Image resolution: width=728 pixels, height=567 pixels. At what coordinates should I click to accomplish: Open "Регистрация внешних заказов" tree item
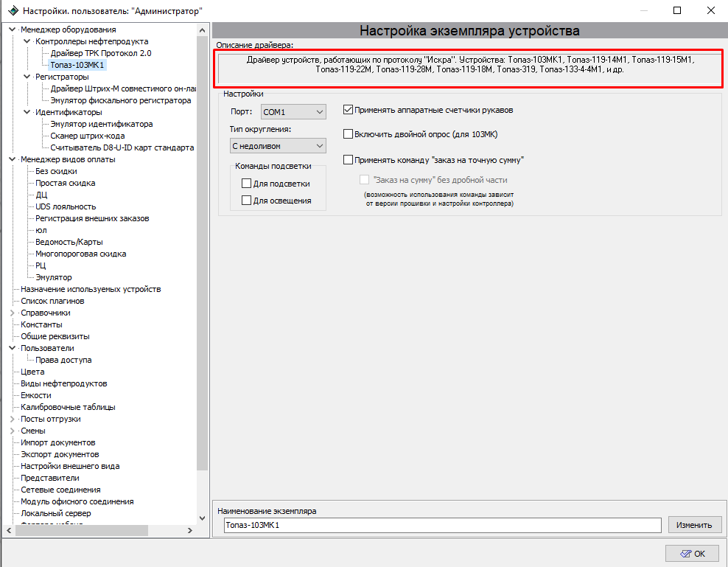click(x=92, y=218)
